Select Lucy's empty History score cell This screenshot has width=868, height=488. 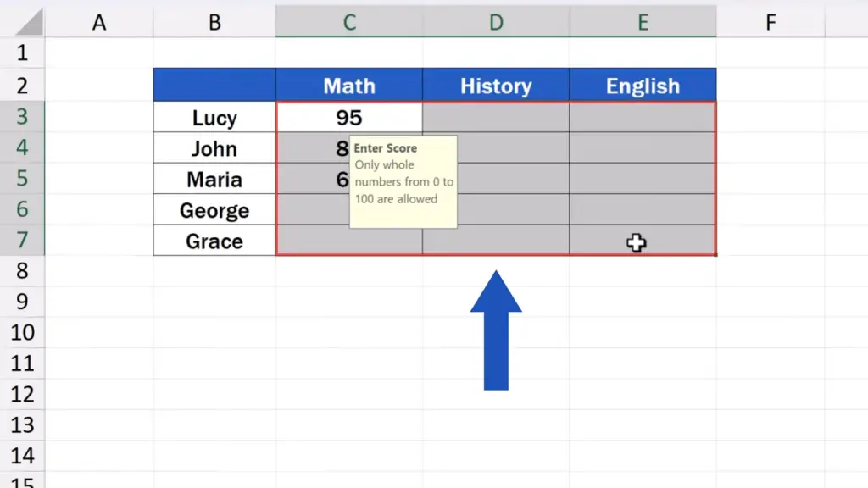tap(496, 118)
